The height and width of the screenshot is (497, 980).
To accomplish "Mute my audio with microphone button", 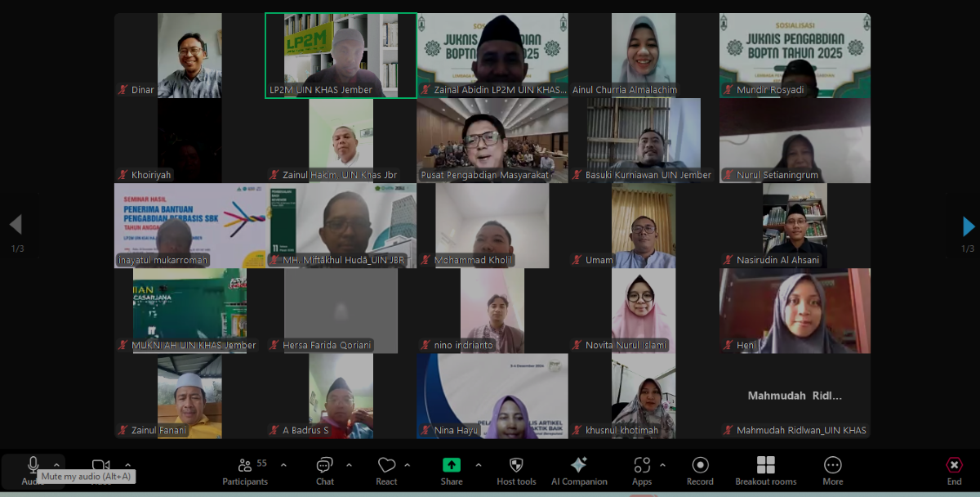I will (33, 464).
